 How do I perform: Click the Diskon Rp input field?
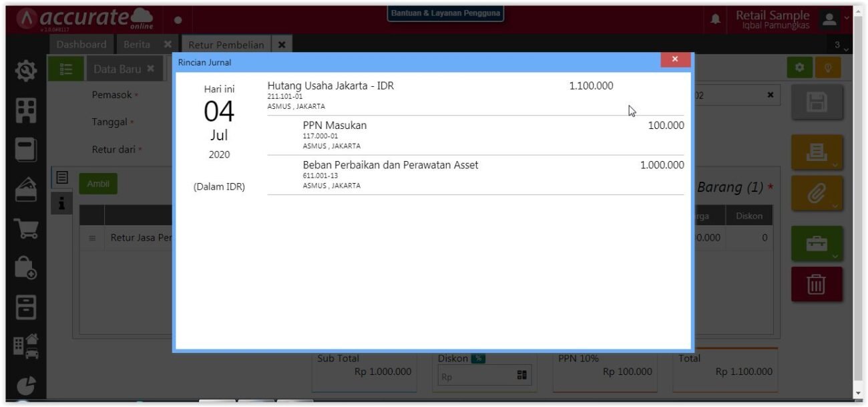tap(475, 376)
